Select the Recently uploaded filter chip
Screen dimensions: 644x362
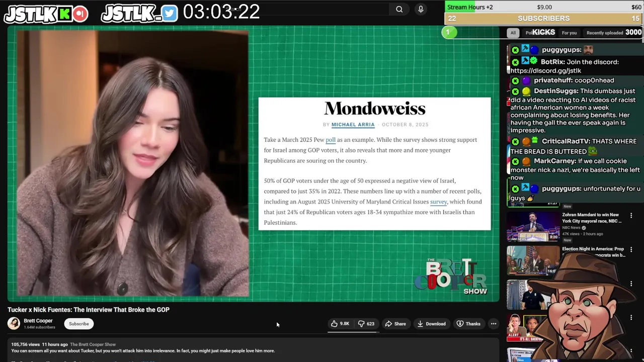tap(605, 33)
